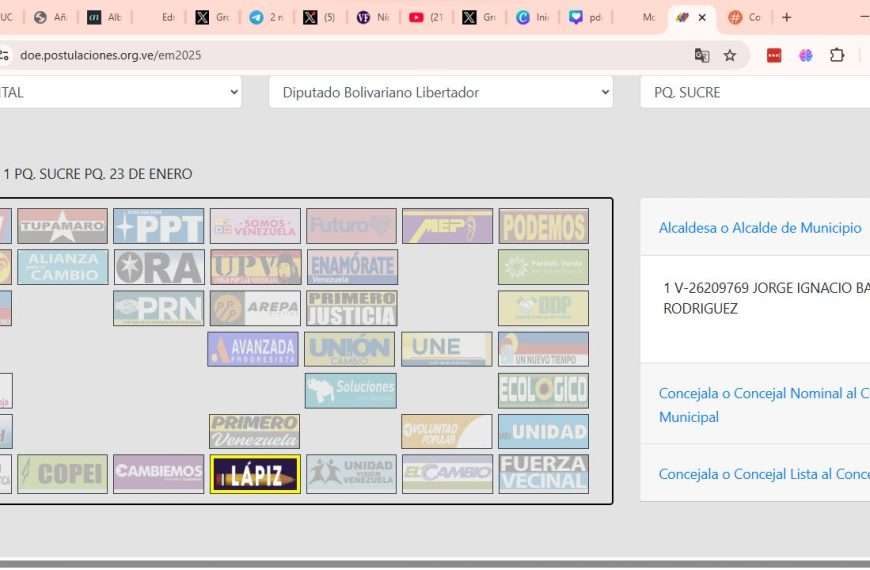This screenshot has height=570, width=870.
Task: Switch to the Ini tab
Action: point(533,17)
